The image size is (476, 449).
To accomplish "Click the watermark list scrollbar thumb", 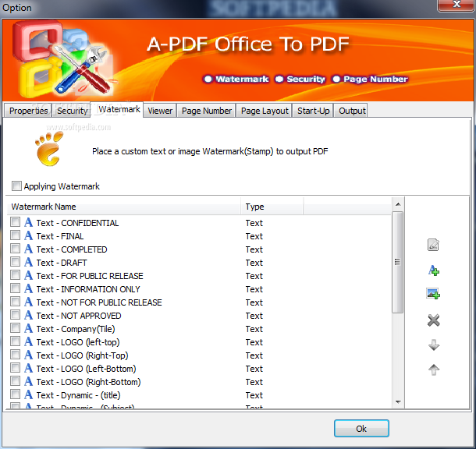I will [x=397, y=262].
